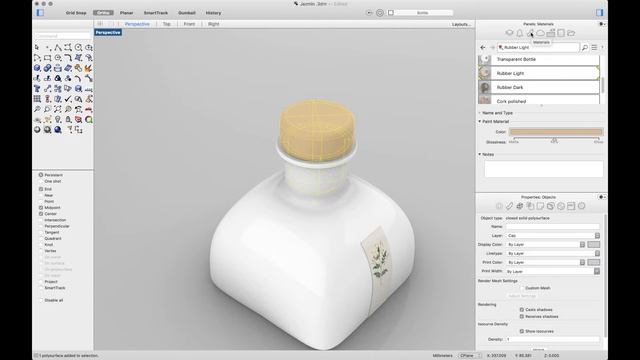Toggle the Ortho button
Screen dimensions: 640x360
click(x=103, y=13)
